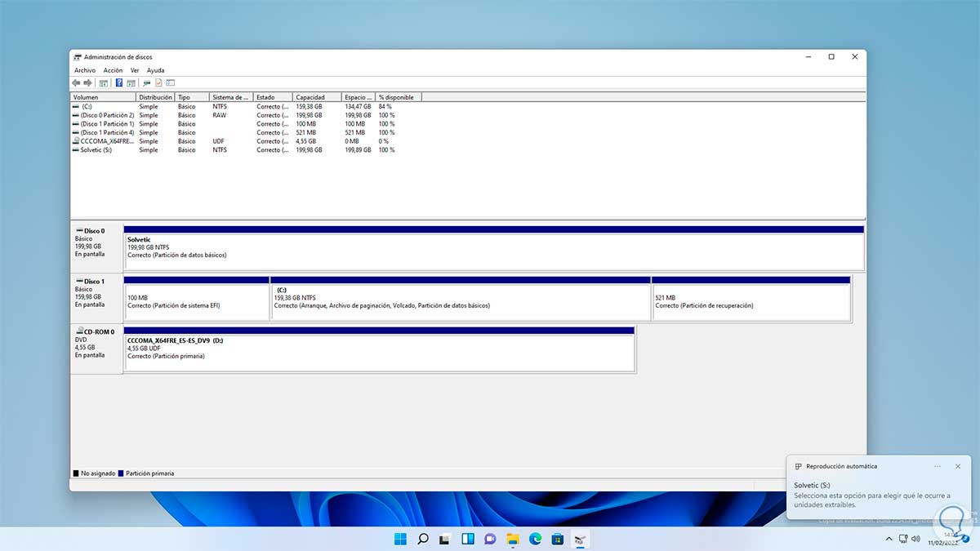Open the Chat app from taskbar
The height and width of the screenshot is (551, 980).
coord(490,539)
